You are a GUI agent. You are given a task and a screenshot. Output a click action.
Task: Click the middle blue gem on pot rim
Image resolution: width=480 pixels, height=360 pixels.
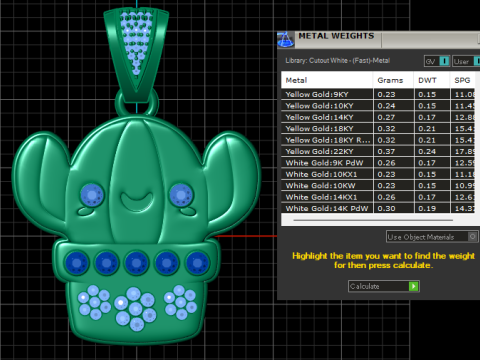[x=136, y=263]
